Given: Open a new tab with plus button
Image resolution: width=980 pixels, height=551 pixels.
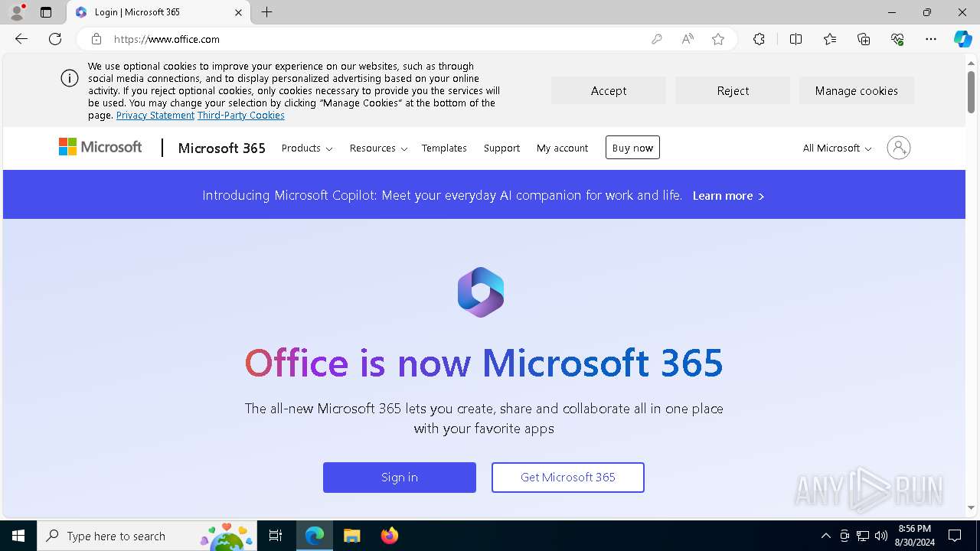Looking at the screenshot, I should pos(266,12).
